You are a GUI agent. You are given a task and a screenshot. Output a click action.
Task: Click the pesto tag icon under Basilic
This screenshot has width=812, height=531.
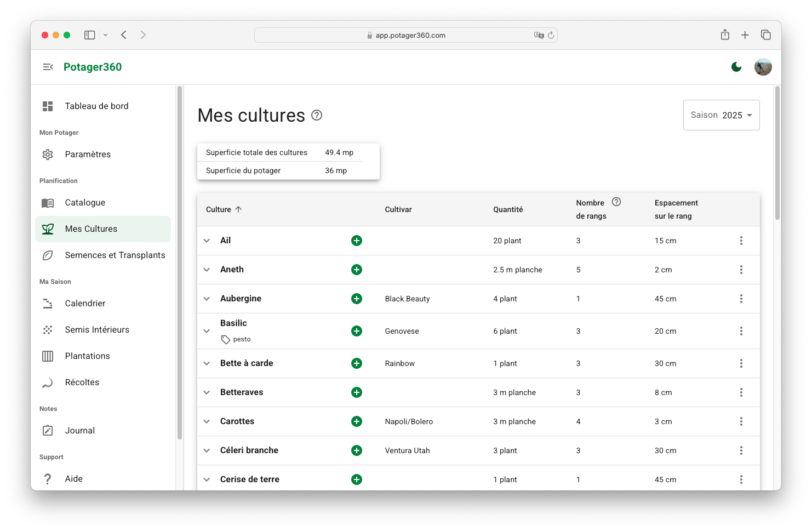(x=226, y=339)
